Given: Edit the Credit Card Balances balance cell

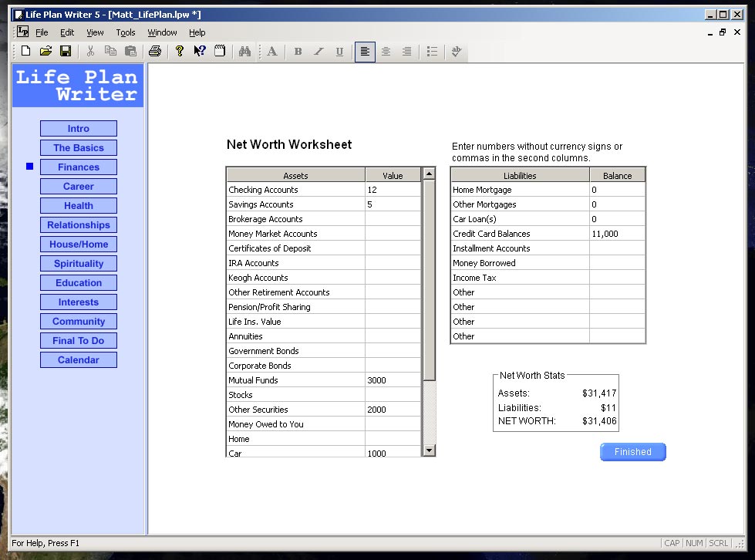Looking at the screenshot, I should click(617, 234).
